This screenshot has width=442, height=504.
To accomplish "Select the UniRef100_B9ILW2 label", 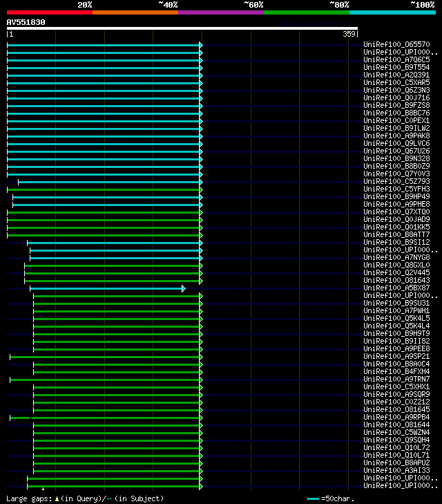I will (x=396, y=129).
